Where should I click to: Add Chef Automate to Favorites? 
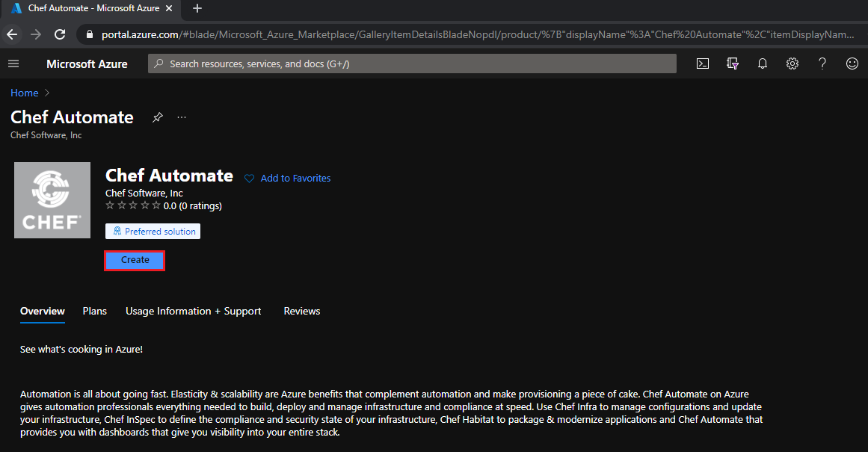coord(287,178)
